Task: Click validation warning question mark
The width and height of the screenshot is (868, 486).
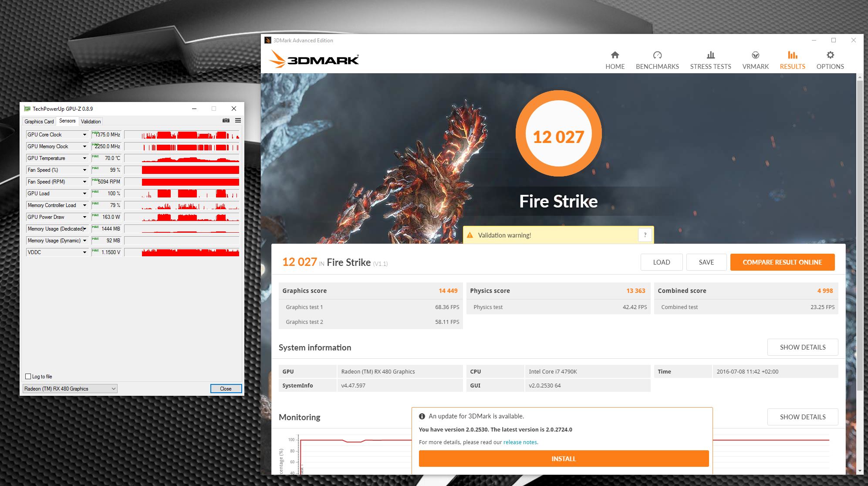Action: click(645, 235)
